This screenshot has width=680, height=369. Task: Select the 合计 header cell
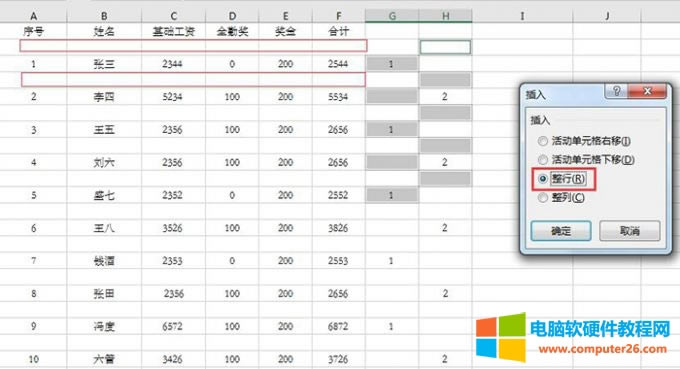(x=339, y=31)
